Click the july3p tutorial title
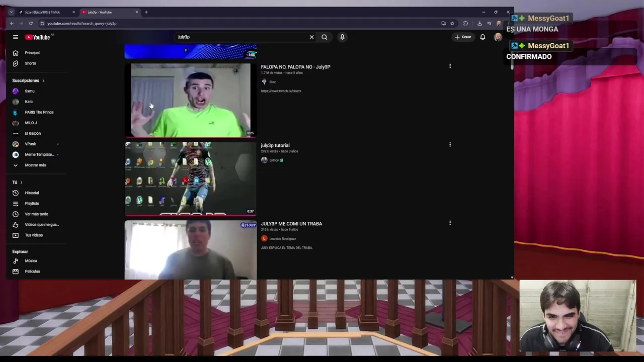 point(275,145)
